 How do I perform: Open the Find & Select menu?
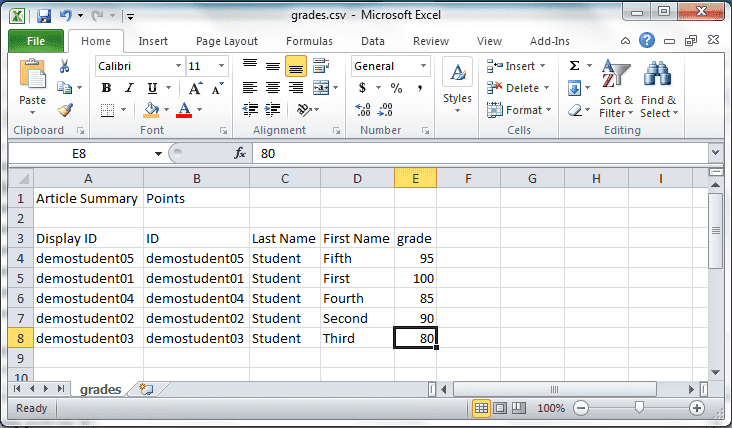click(x=659, y=89)
